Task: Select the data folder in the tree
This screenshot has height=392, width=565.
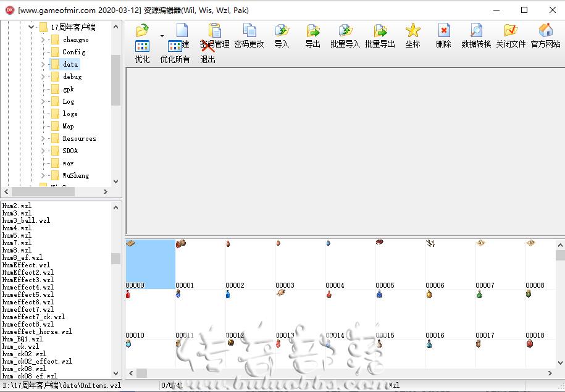Action: 70,64
